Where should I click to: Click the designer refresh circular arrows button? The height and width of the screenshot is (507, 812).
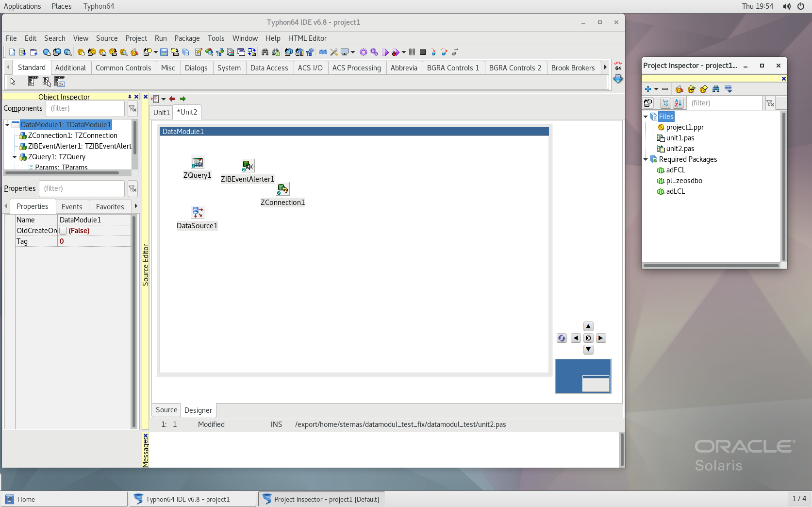click(562, 338)
